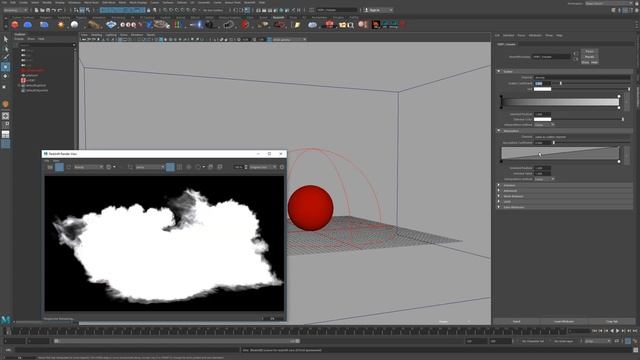Open the Shading menu in viewport panel
The width and height of the screenshot is (640, 360).
point(97,35)
